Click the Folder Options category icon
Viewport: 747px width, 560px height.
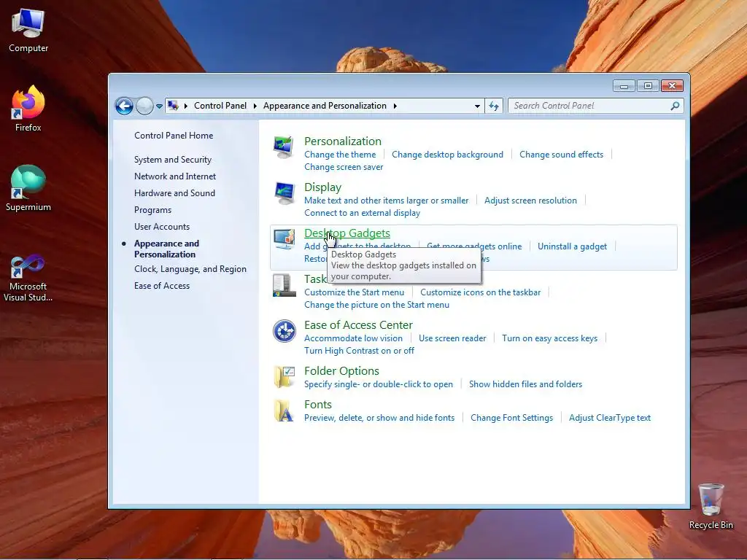pos(284,377)
